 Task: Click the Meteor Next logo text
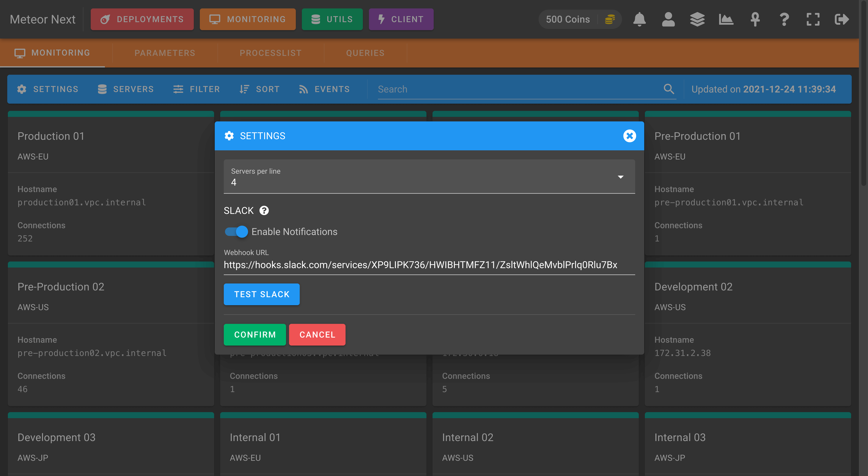tap(42, 19)
